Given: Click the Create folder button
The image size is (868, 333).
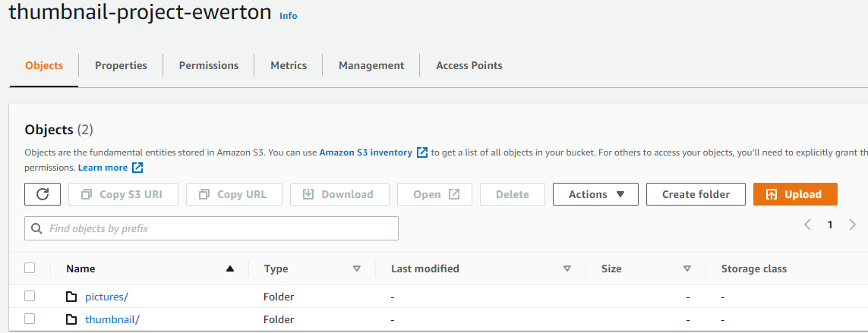Looking at the screenshot, I should [696, 194].
